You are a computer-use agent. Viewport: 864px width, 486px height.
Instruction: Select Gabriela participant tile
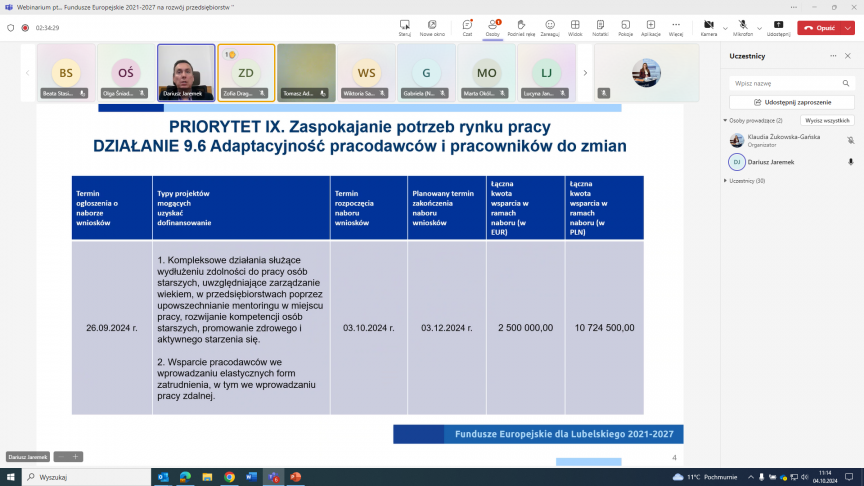[x=426, y=73]
